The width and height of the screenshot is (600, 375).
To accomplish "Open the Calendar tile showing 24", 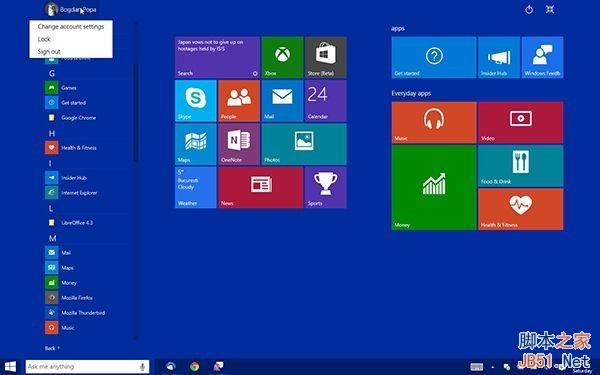I will 326,101.
